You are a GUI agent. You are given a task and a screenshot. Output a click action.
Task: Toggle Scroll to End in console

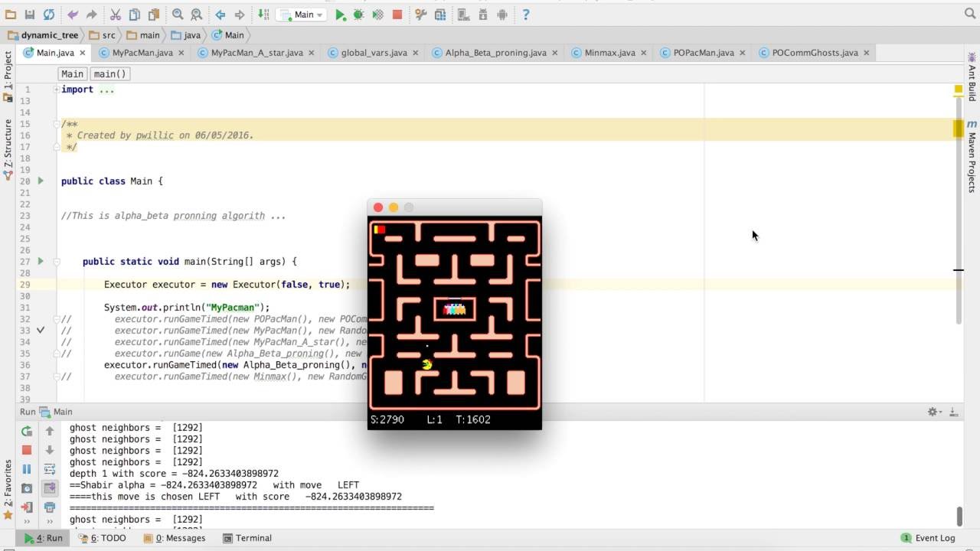(x=50, y=488)
